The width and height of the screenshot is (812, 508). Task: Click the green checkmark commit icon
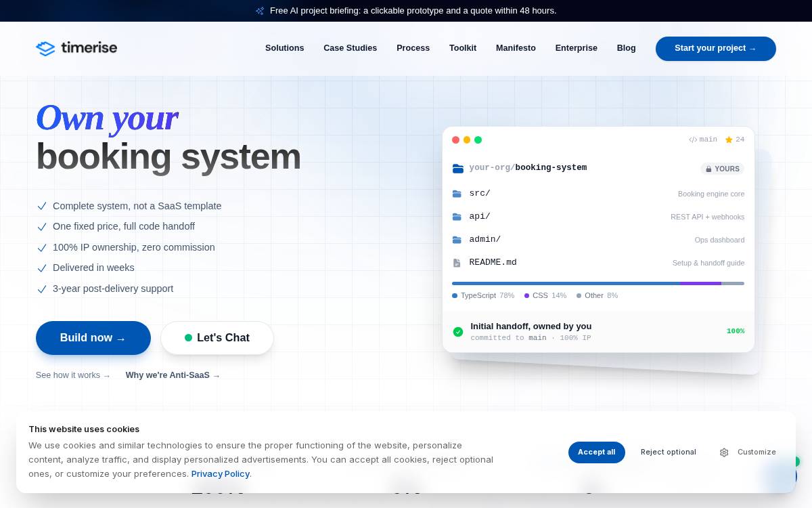coord(458,332)
